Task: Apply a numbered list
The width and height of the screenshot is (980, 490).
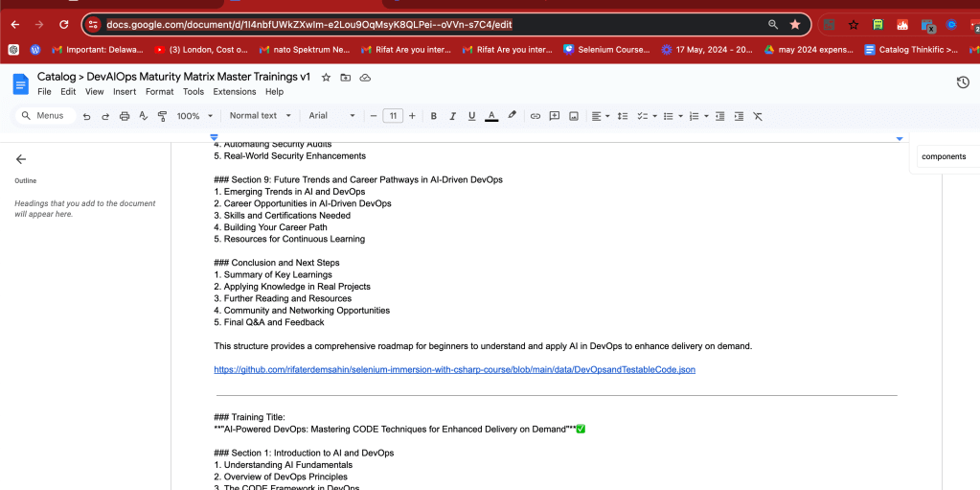Action: (694, 116)
